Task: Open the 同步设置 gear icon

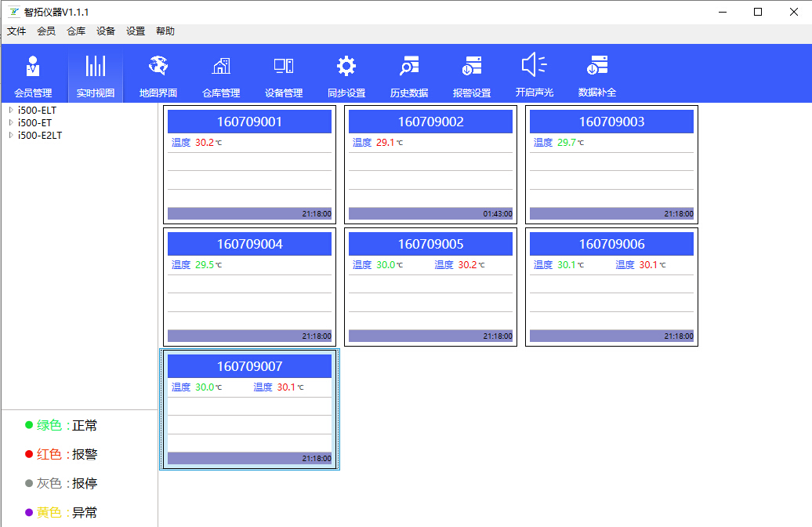Action: point(346,67)
